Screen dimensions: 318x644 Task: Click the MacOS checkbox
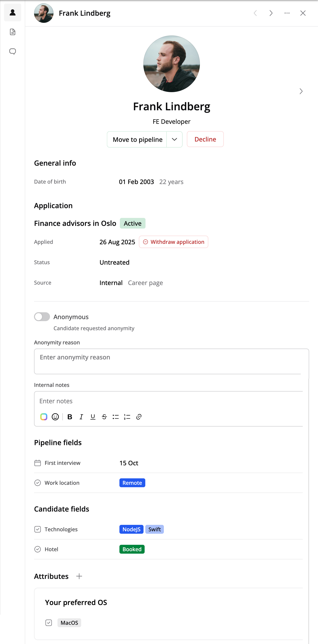[49, 623]
